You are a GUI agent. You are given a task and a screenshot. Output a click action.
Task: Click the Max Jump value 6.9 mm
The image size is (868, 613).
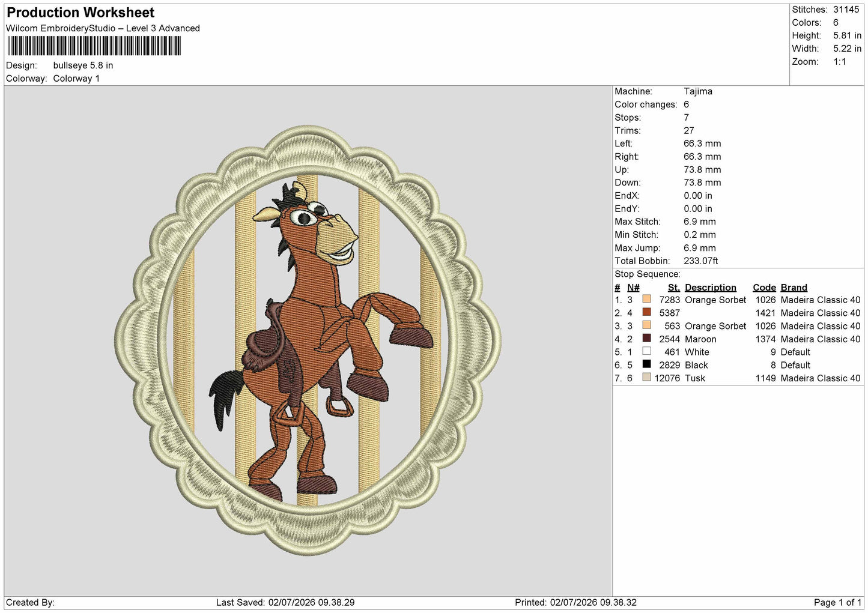tap(700, 248)
